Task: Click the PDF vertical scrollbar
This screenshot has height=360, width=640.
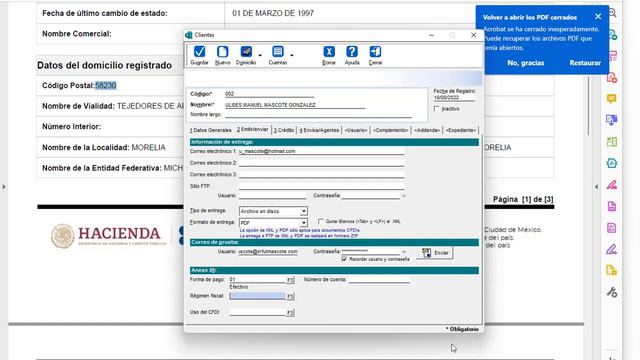Action: (x=588, y=106)
